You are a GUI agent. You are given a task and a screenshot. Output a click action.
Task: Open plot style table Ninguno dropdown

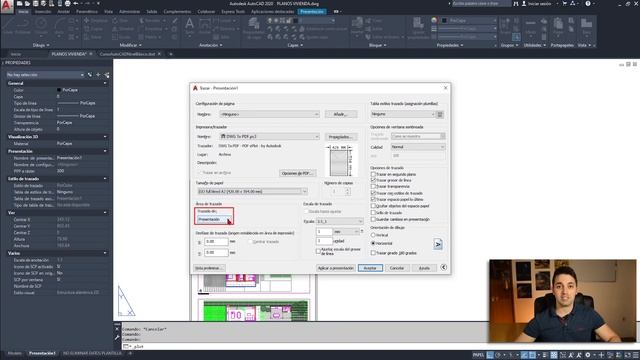[x=403, y=114]
